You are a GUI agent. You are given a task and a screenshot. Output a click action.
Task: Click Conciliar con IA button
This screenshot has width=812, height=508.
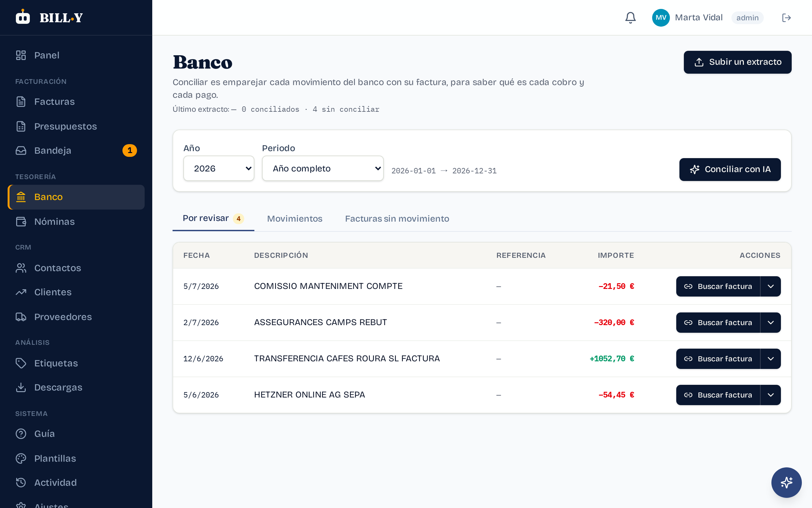[x=730, y=169]
